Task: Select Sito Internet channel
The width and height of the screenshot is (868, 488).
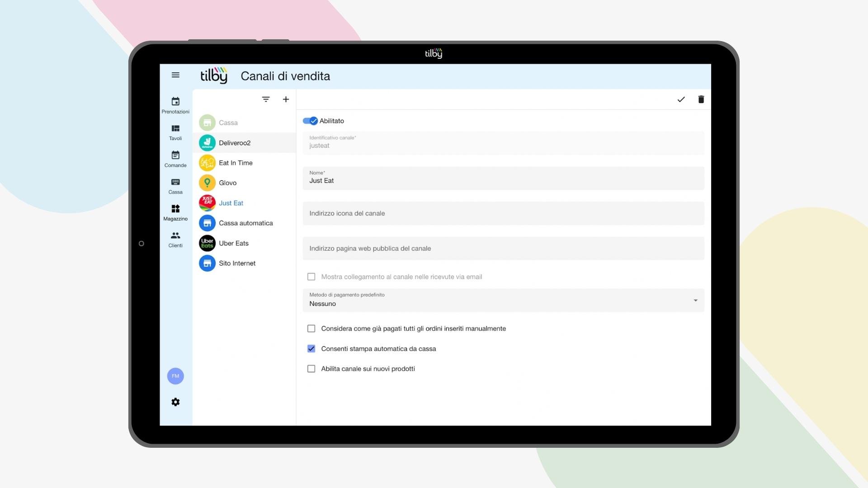Action: tap(244, 263)
